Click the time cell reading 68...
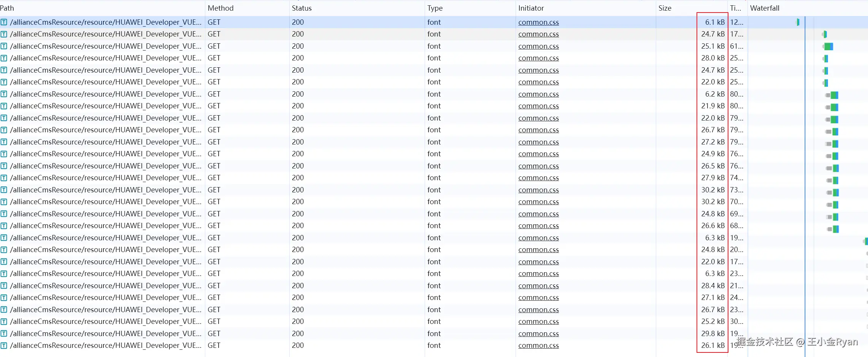The width and height of the screenshot is (868, 357). [736, 226]
